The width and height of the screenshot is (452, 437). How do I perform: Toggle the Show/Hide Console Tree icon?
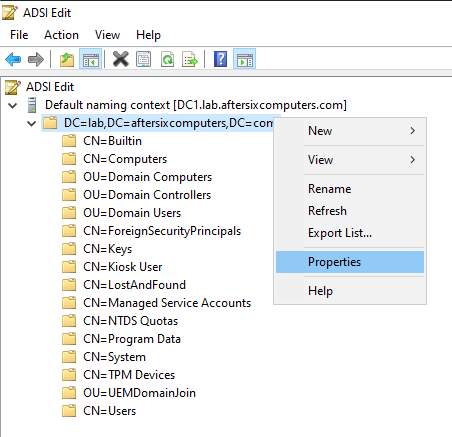pyautogui.click(x=91, y=59)
